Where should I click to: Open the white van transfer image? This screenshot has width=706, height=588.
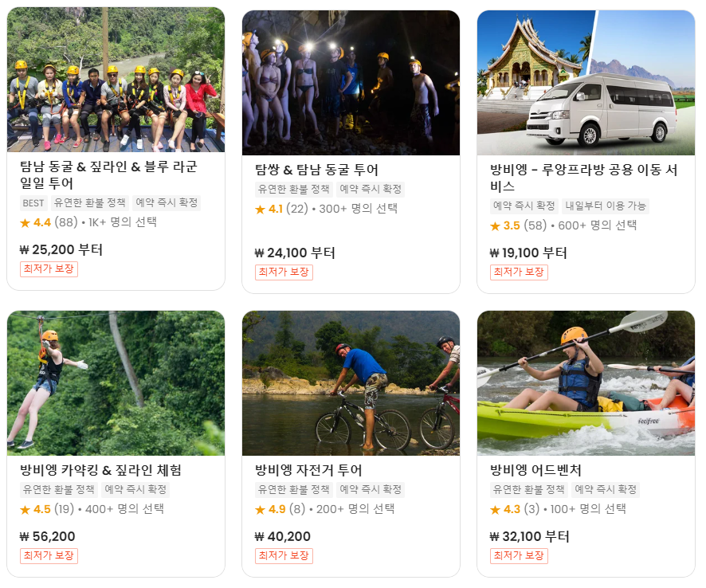pos(586,83)
